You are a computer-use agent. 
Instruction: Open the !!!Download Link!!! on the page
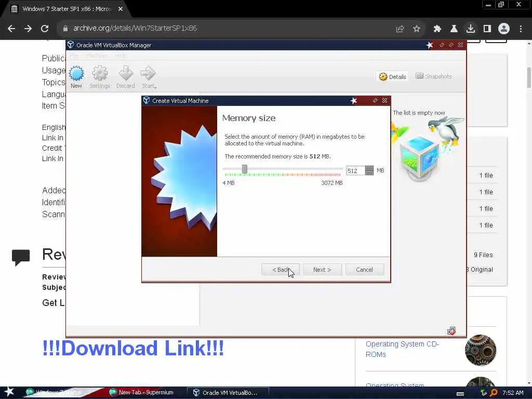click(x=133, y=348)
